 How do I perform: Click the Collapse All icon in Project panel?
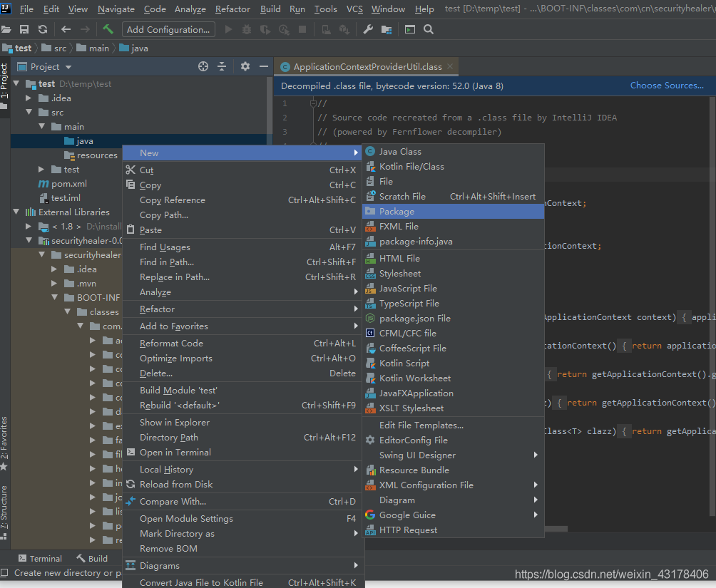(x=222, y=67)
